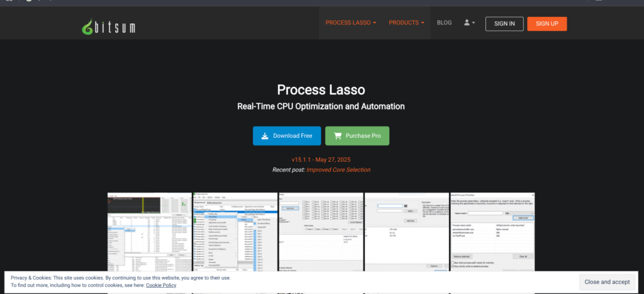This screenshot has width=644, height=294.
Task: Expand the PROCESS LASSO navigation menu
Action: coord(351,23)
